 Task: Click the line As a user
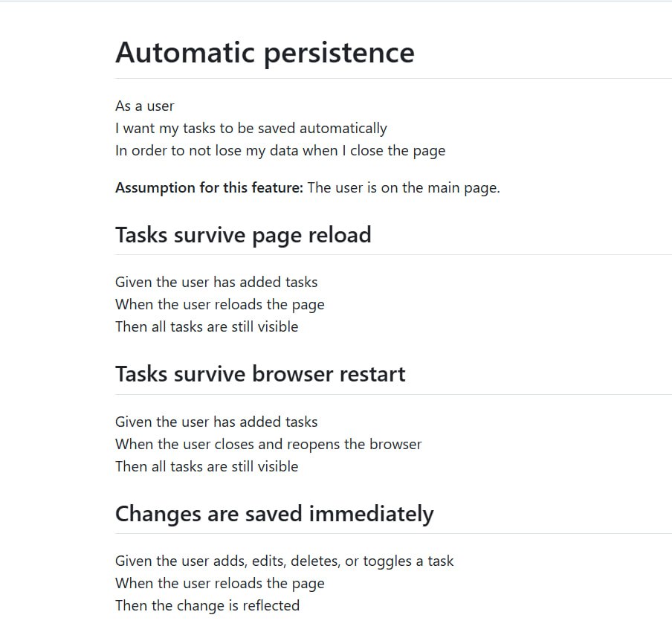pos(144,106)
